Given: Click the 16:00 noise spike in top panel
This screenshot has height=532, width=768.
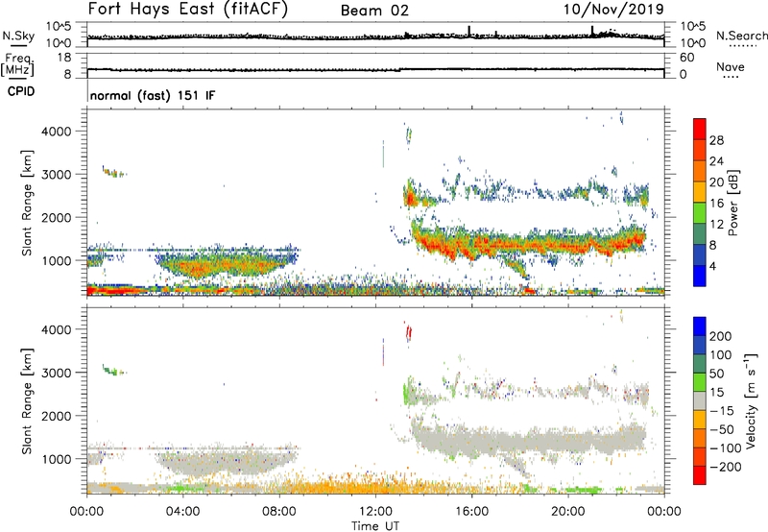Looking at the screenshot, I should click(x=469, y=31).
